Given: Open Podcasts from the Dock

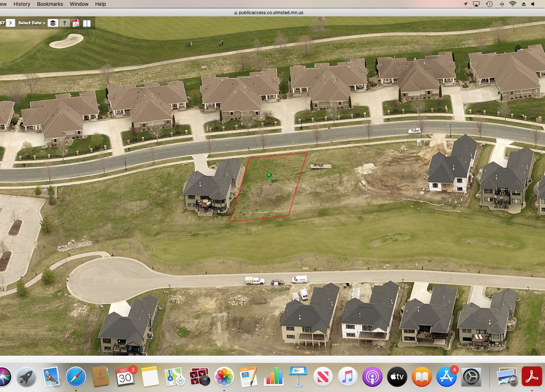Looking at the screenshot, I should pos(372,377).
